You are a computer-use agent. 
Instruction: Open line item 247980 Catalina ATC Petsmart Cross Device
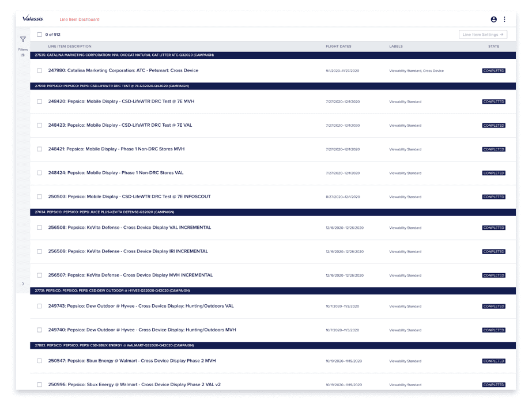(123, 70)
